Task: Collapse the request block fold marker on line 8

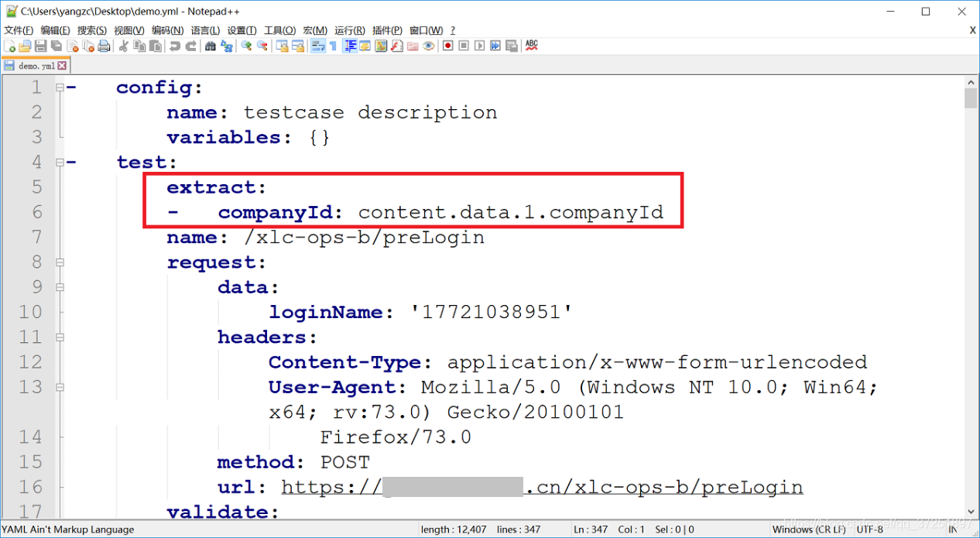Action: tap(60, 262)
